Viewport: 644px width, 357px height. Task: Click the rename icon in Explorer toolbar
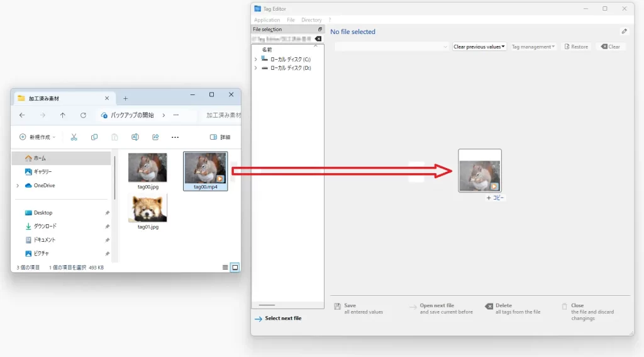click(135, 137)
